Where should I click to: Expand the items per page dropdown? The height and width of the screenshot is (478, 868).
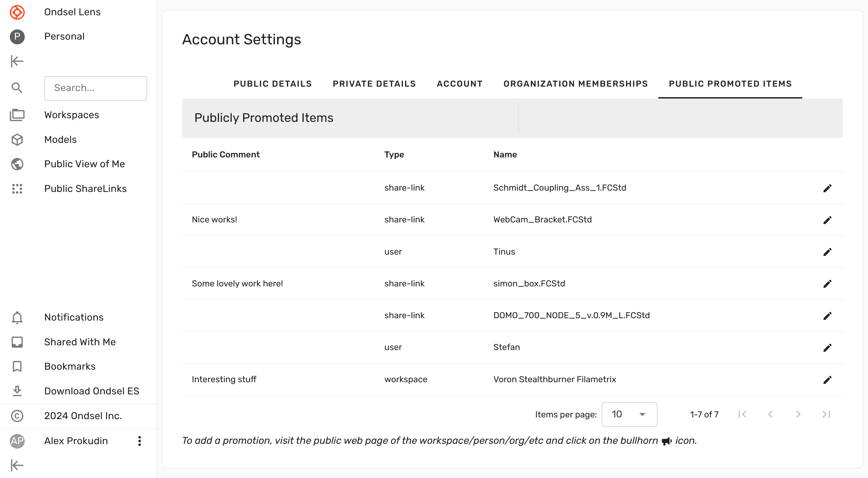[629, 414]
